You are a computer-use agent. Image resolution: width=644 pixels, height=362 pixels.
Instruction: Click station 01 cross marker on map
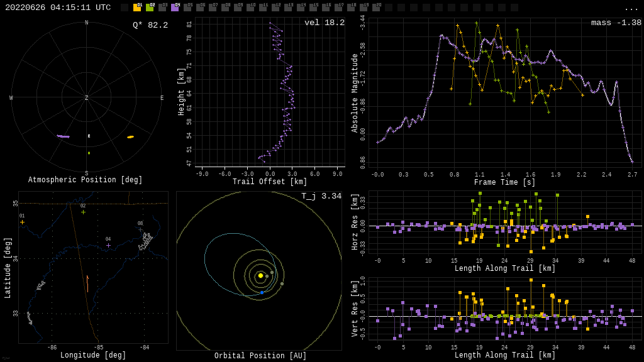coord(22,222)
